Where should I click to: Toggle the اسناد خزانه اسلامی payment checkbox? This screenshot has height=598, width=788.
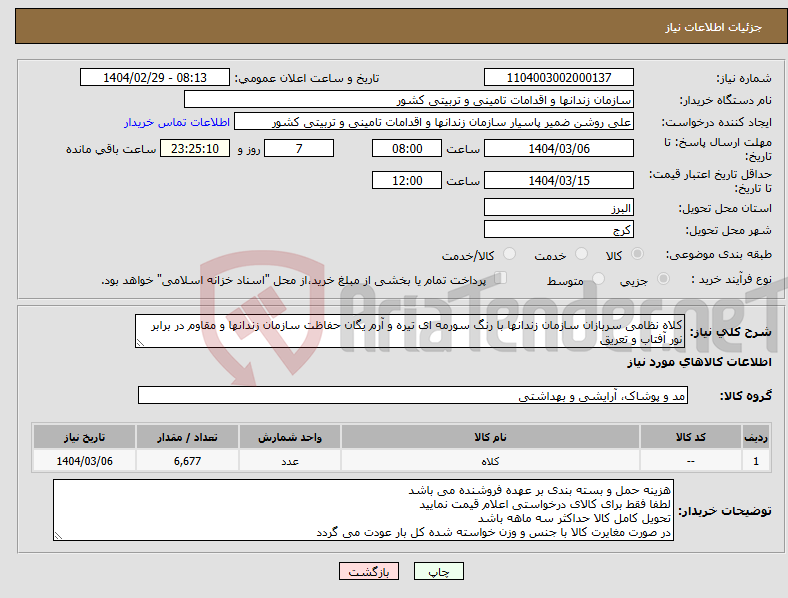[x=501, y=278]
